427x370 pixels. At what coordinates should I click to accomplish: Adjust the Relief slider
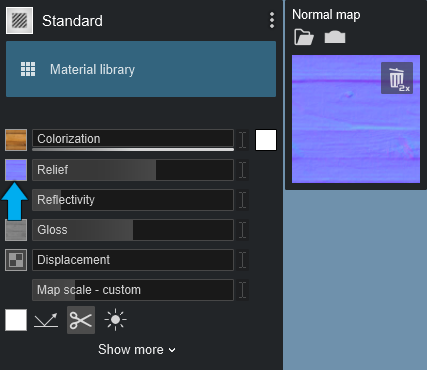[x=133, y=170]
